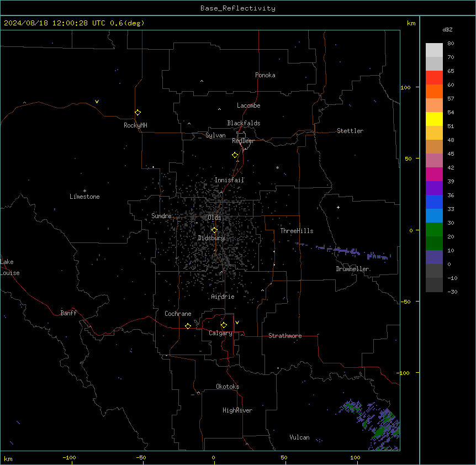Select the red 65 dBZ legend swatch
The image size is (476, 465).
434,77
